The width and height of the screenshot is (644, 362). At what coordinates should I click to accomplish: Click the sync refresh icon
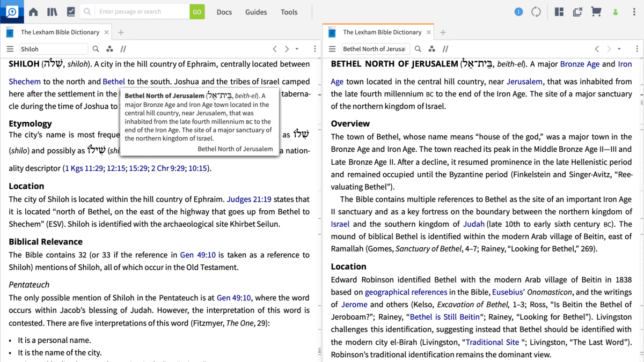point(536,12)
